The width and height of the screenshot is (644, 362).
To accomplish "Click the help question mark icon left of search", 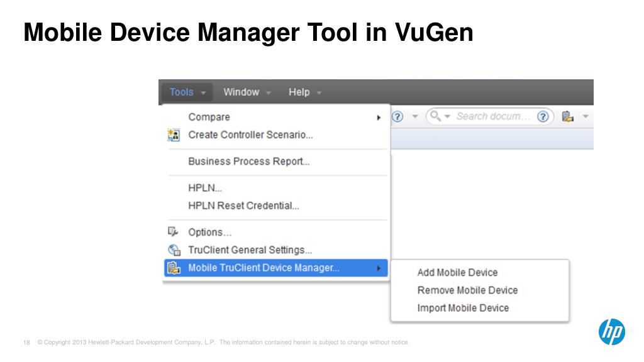I will (397, 116).
